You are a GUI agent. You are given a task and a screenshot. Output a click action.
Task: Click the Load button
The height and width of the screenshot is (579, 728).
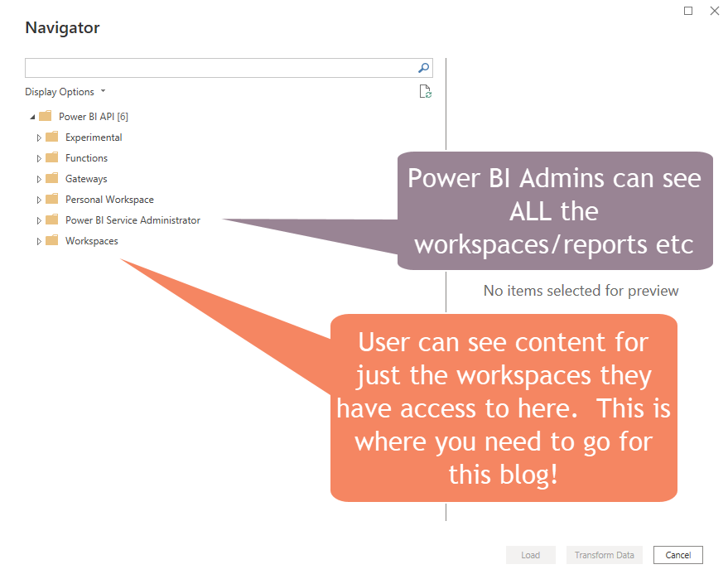tap(530, 555)
